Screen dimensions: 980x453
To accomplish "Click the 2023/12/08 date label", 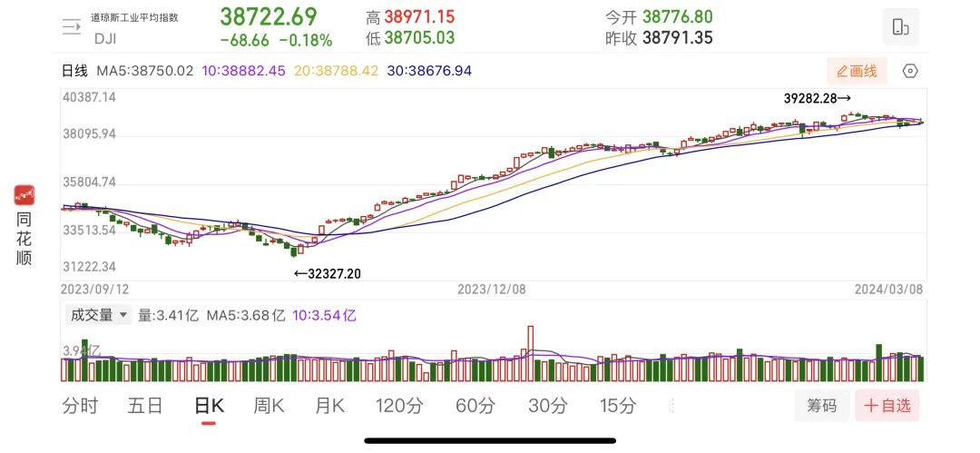I will [x=492, y=289].
